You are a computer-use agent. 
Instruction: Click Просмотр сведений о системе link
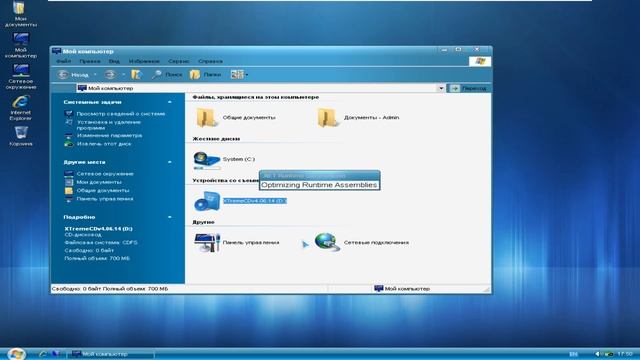coord(121,114)
